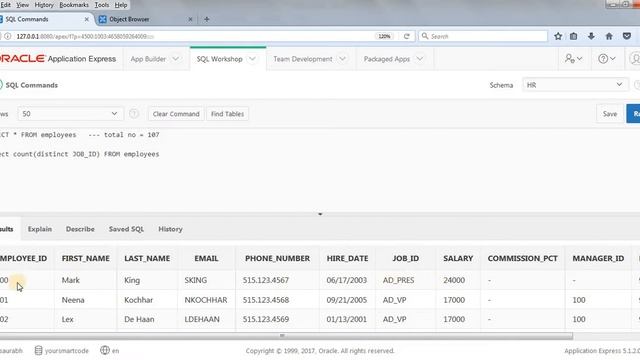Viewport: 640px width, 360px height.
Task: Click the De Haan last name cell
Action: click(139, 319)
